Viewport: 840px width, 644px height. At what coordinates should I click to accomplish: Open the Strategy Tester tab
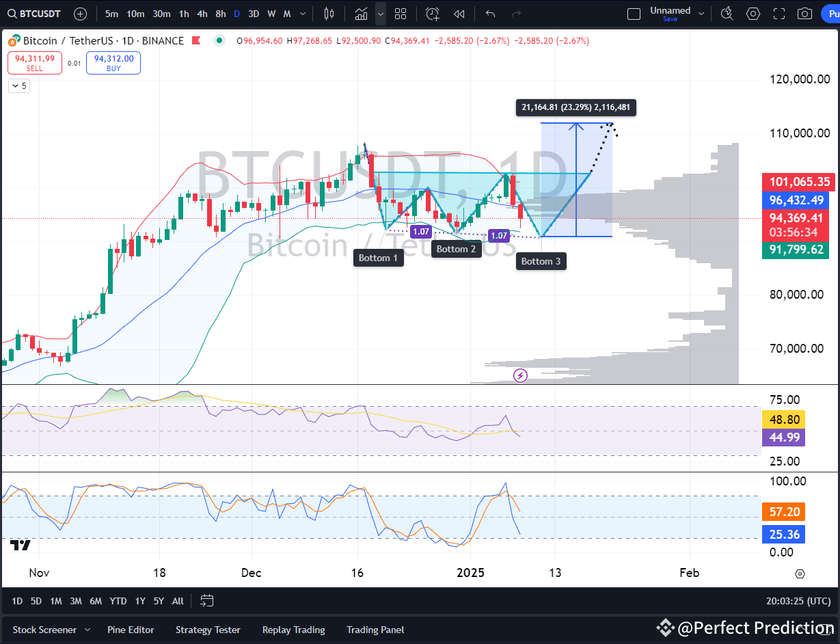[x=208, y=630]
